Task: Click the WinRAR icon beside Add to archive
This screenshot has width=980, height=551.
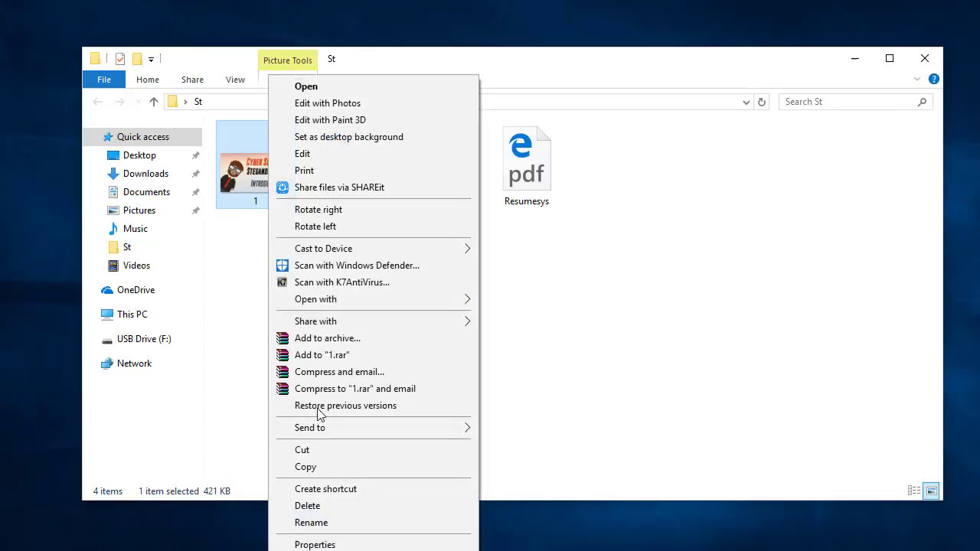Action: tap(283, 338)
